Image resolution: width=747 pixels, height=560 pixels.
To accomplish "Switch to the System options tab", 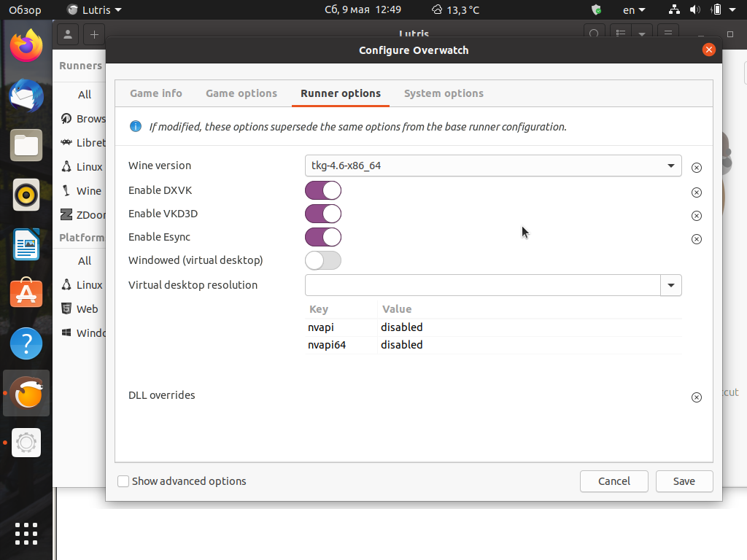I will tap(444, 93).
